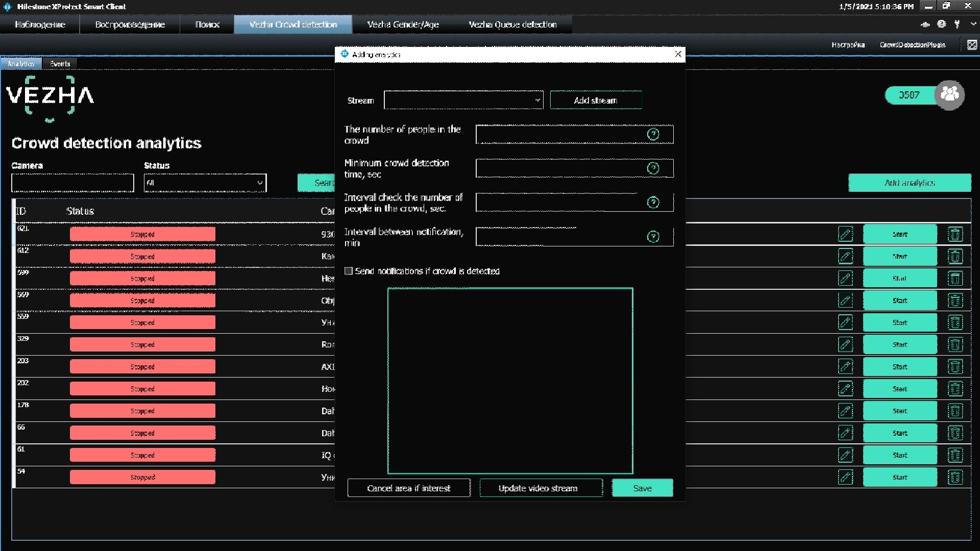Click the edit pencil icon for row 61
The image size is (980, 551).
(845, 455)
